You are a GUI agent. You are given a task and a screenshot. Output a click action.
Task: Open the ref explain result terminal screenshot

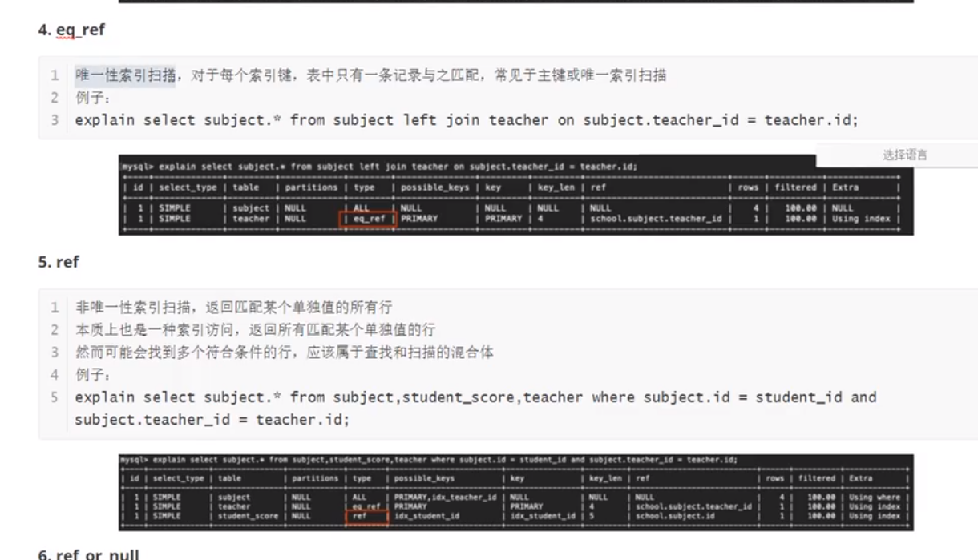point(516,492)
